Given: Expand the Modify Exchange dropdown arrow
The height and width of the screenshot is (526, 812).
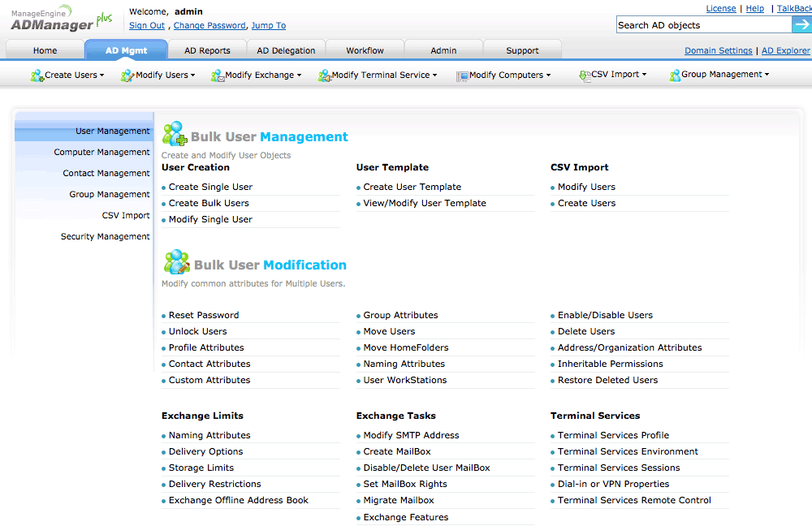Looking at the screenshot, I should pos(299,75).
